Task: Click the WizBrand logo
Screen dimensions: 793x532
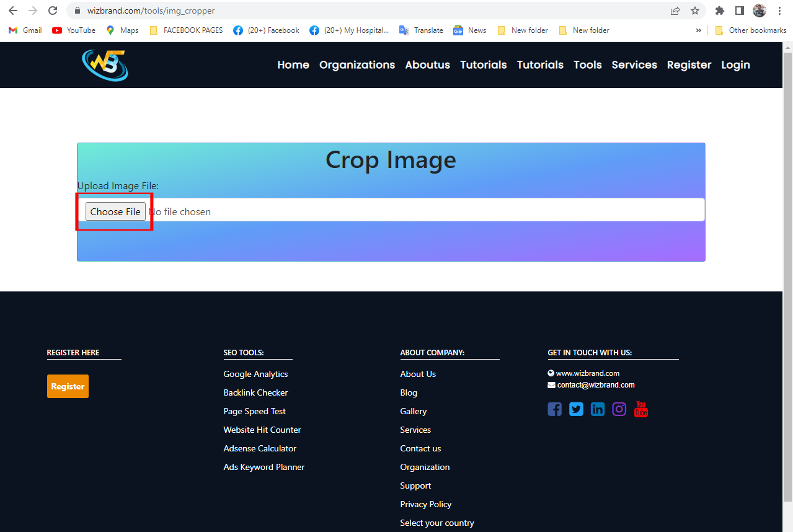Action: [x=104, y=65]
